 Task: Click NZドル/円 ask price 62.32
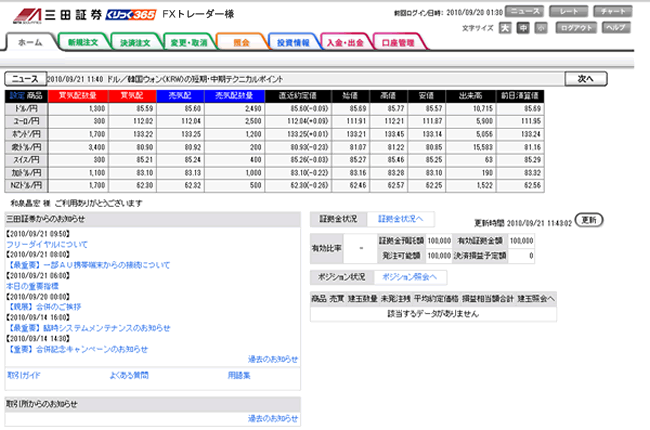coord(193,185)
